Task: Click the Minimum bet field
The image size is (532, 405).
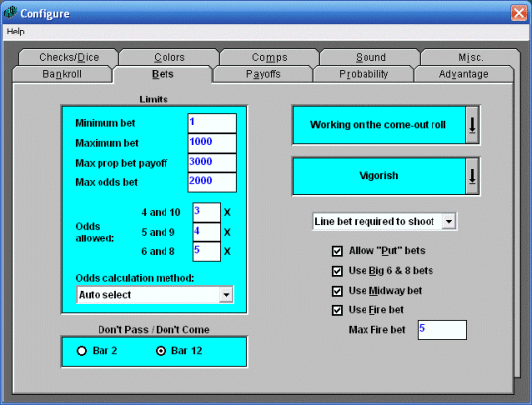Action: (x=213, y=123)
